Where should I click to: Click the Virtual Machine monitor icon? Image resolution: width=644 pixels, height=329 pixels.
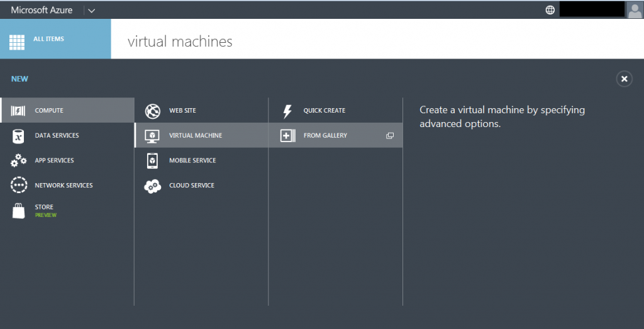coord(152,136)
